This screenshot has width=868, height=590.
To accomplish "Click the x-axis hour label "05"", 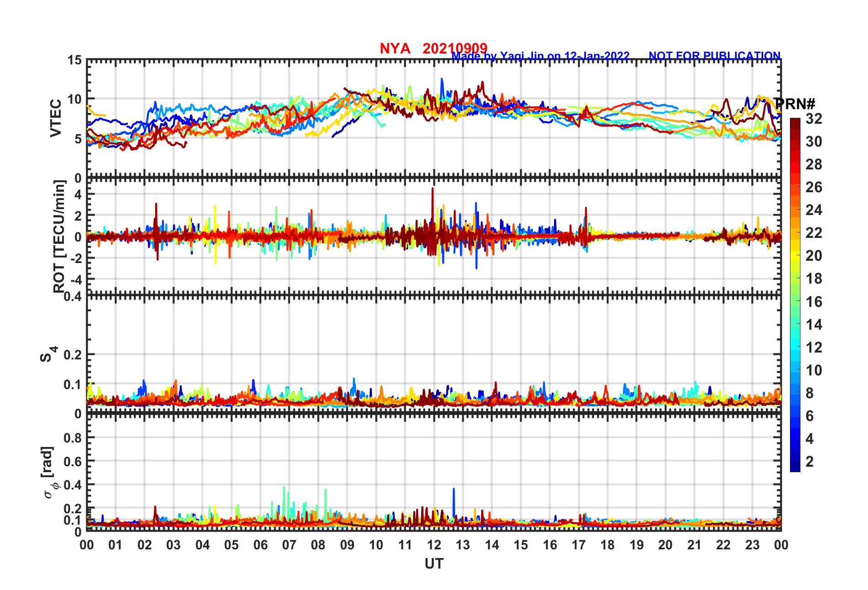I will (231, 545).
